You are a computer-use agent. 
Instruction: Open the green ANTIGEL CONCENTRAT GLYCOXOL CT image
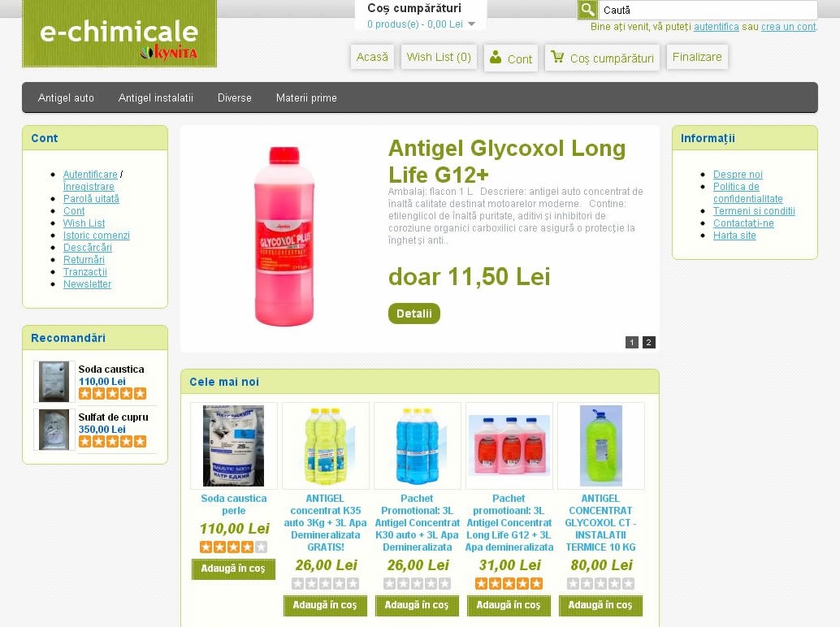[x=600, y=446]
